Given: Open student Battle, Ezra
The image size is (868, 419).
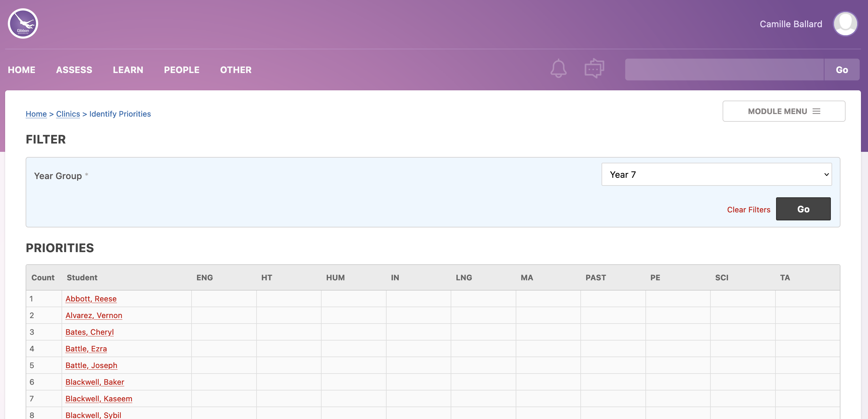Looking at the screenshot, I should click(x=86, y=349).
